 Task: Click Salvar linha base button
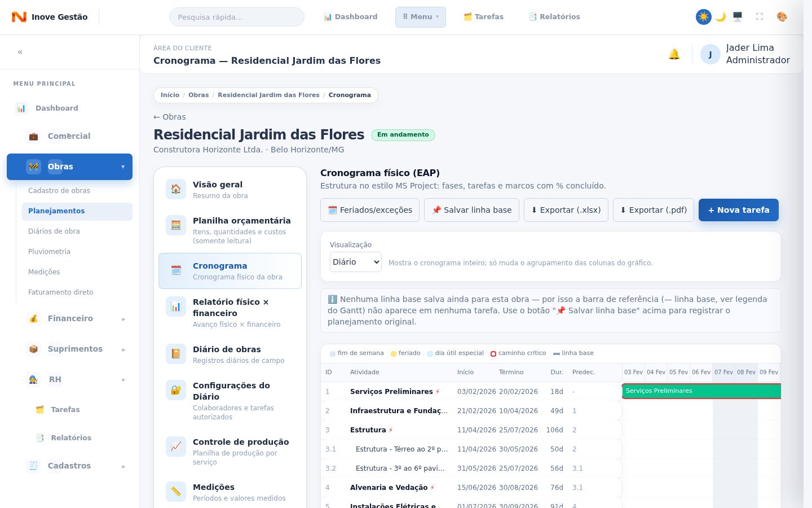pos(471,210)
